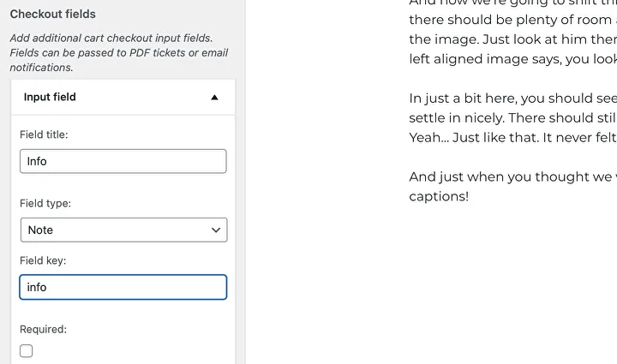This screenshot has height=364, width=617.
Task: Click the "Field key:" label
Action: 43,260
